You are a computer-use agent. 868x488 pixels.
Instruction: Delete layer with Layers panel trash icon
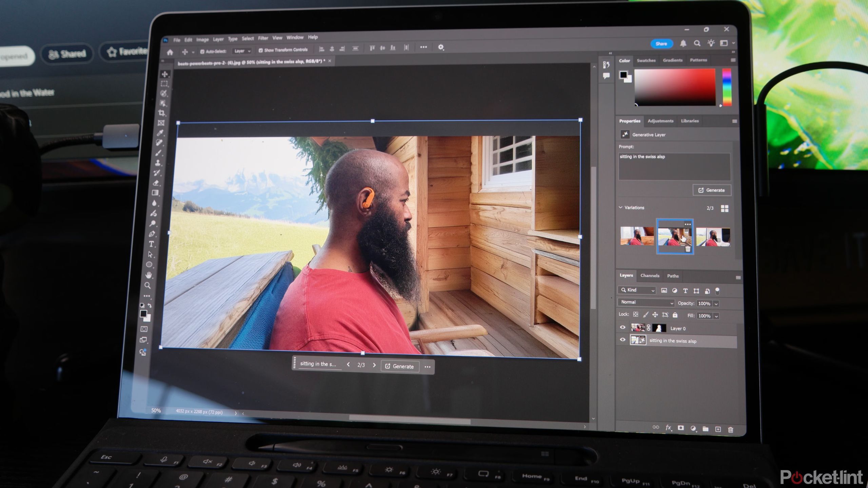pos(731,429)
